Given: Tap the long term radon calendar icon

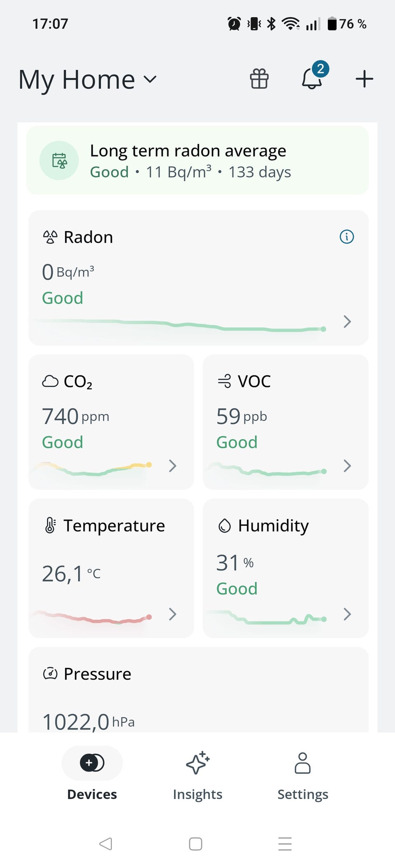Looking at the screenshot, I should click(59, 161).
